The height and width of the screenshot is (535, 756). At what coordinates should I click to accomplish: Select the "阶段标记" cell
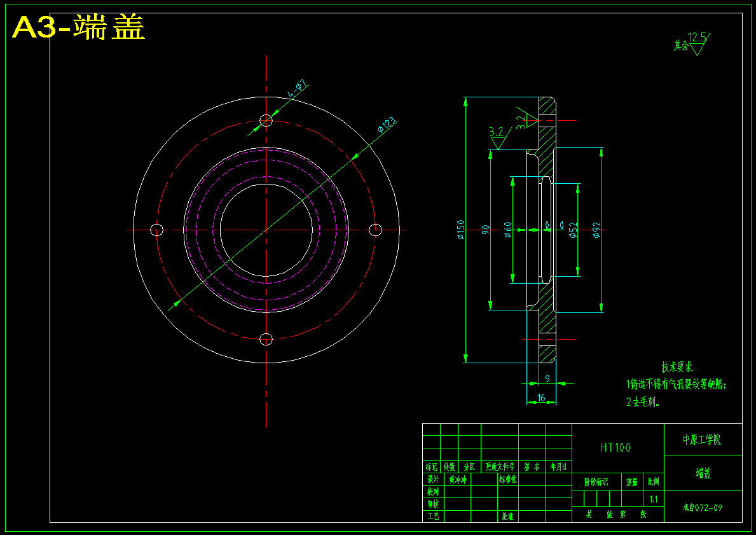(x=596, y=482)
